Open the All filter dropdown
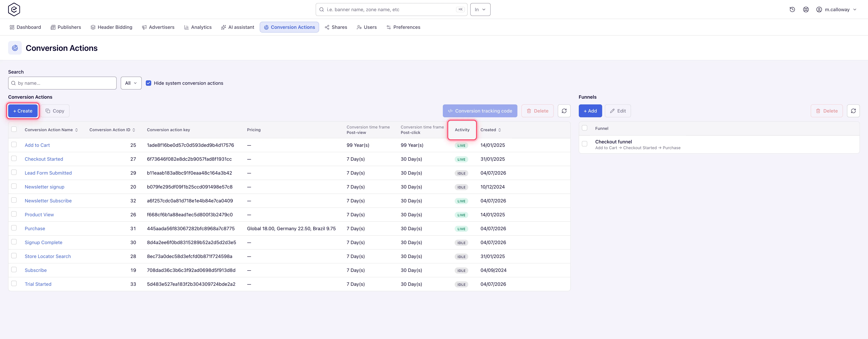 pos(131,83)
